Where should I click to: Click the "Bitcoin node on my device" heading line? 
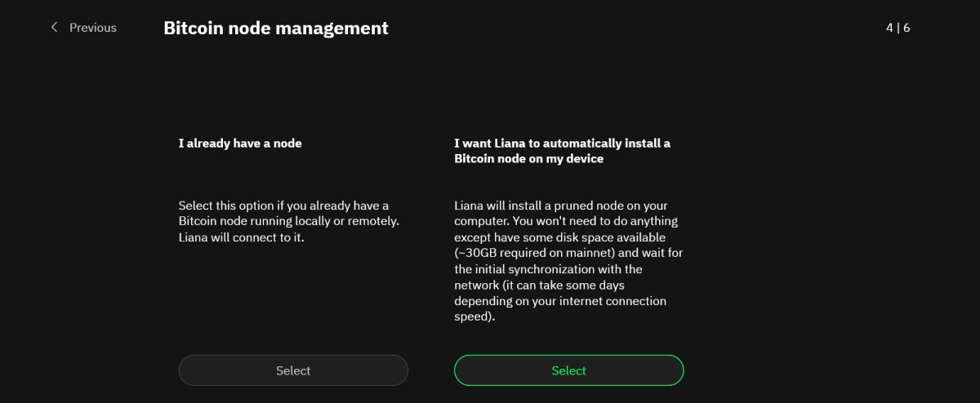click(528, 159)
